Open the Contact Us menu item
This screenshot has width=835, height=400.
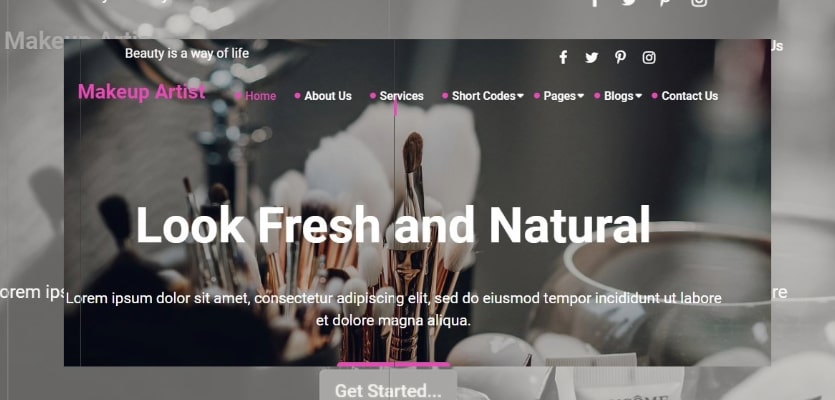690,96
